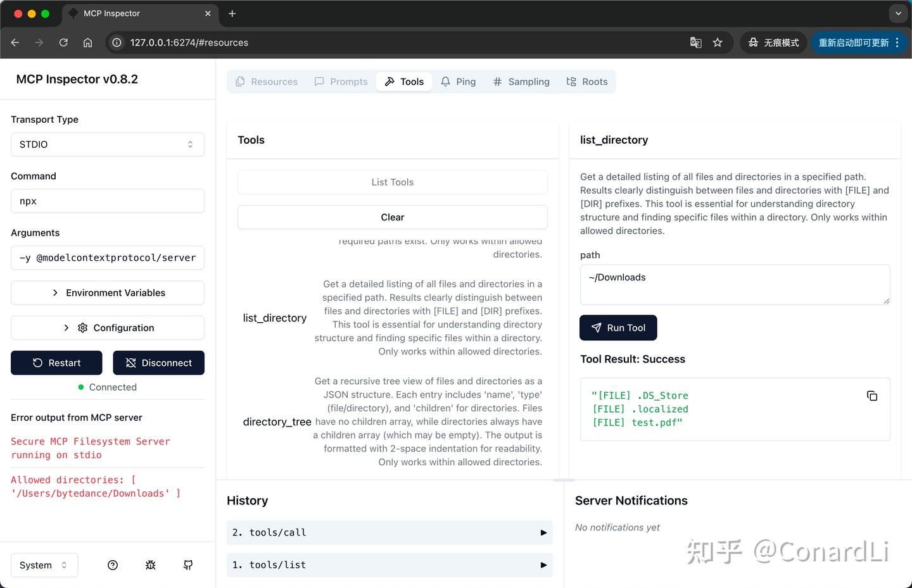Open the tab search chevron at top right

click(898, 13)
